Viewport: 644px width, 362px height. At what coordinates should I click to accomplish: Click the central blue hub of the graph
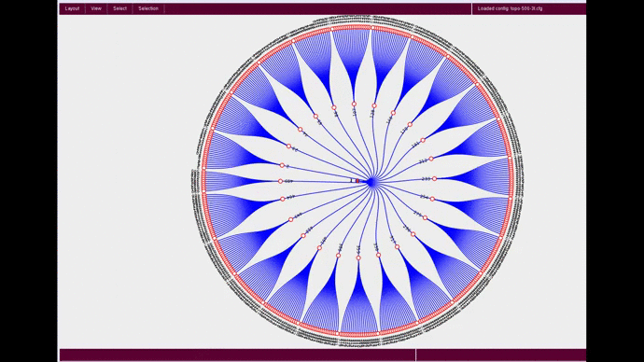[x=371, y=182]
